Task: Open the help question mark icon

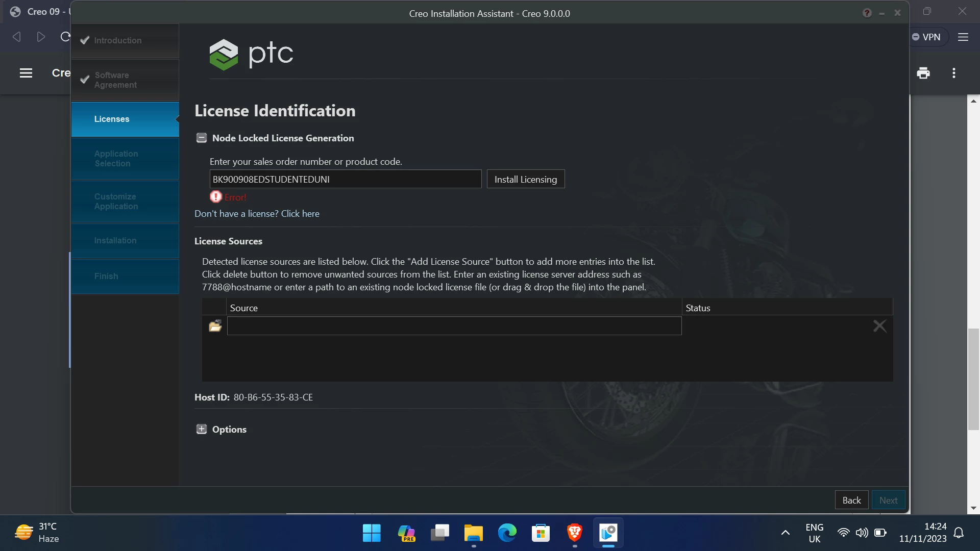Action: (x=867, y=13)
